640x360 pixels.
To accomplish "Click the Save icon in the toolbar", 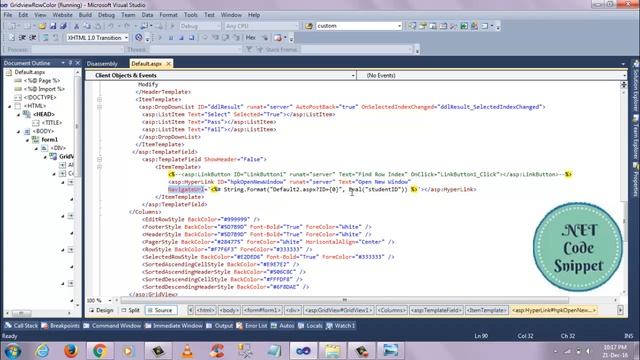I will click(x=53, y=26).
